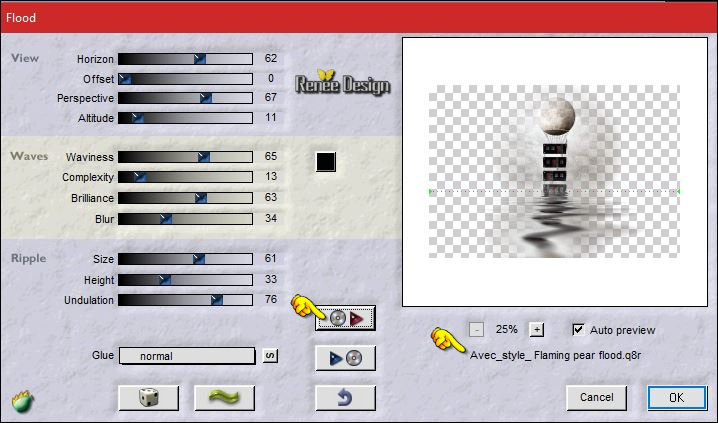Zoom in preview with plus button
Screen dimensions: 718x423
[x=537, y=330]
